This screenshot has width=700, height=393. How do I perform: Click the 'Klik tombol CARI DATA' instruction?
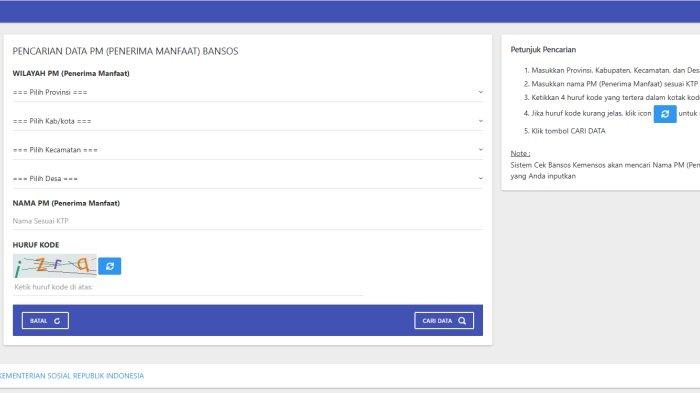pos(568,131)
